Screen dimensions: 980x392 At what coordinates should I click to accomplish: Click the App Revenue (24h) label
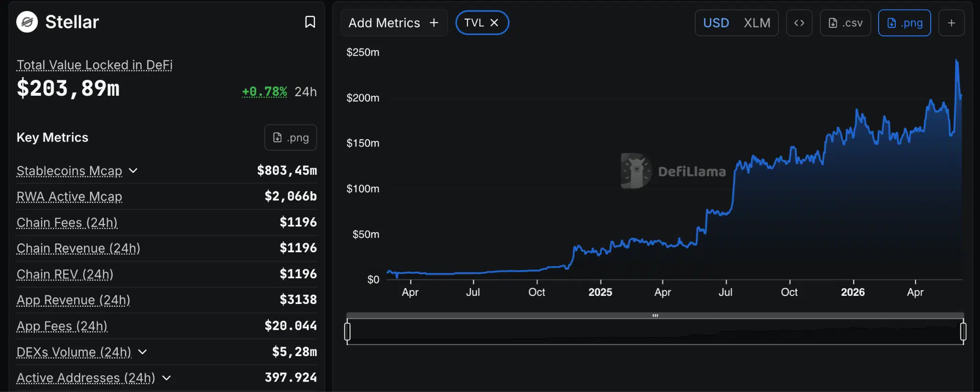pyautogui.click(x=74, y=300)
